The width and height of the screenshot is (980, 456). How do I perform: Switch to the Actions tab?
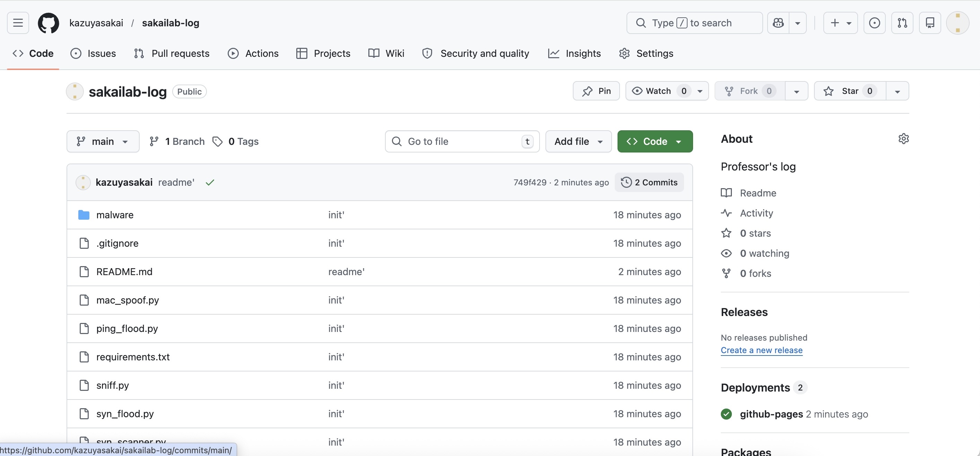click(253, 54)
